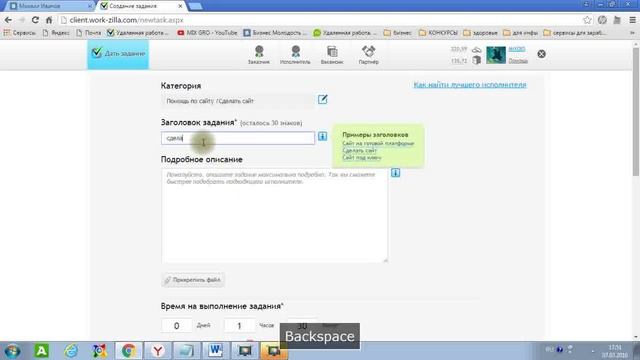640x360 pixels.
Task: Open a new browser tab
Action: point(196,6)
